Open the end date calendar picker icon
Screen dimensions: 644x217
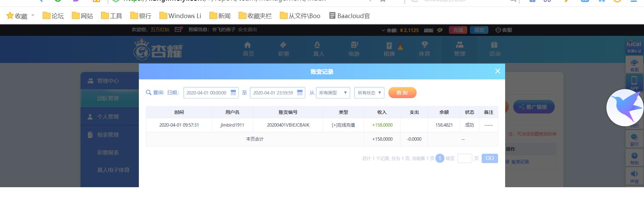point(300,92)
